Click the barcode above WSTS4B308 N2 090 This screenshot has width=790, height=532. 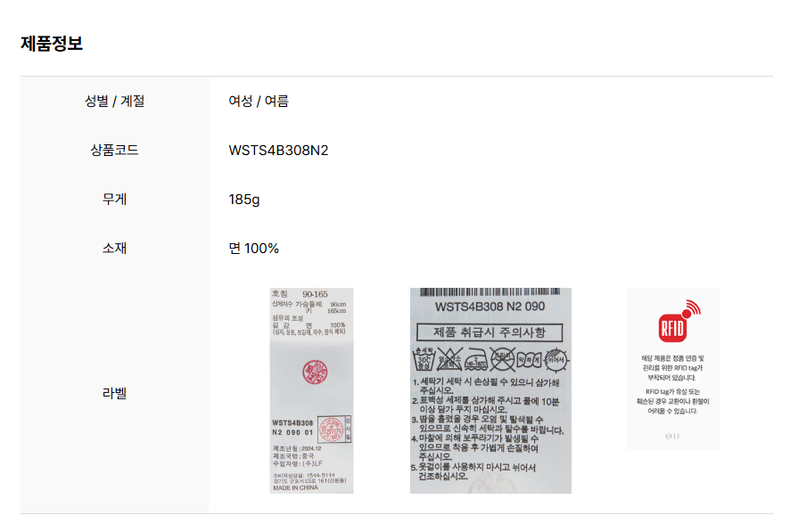tap(490, 292)
